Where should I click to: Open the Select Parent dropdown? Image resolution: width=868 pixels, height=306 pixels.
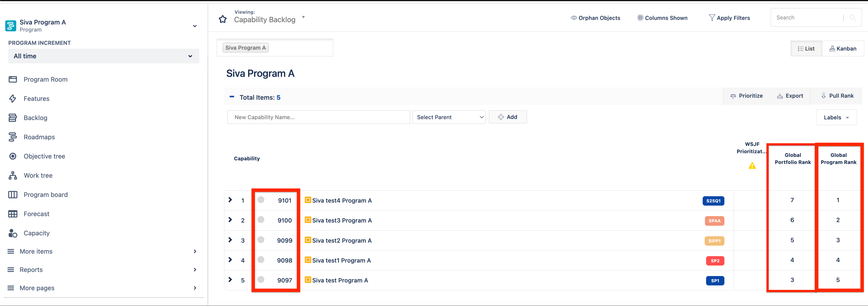coord(449,117)
